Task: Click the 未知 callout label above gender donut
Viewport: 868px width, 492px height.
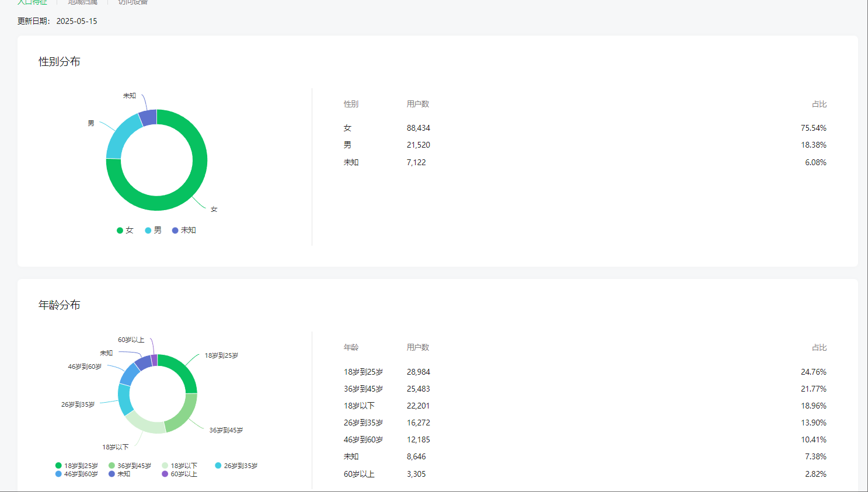Action: tap(130, 96)
